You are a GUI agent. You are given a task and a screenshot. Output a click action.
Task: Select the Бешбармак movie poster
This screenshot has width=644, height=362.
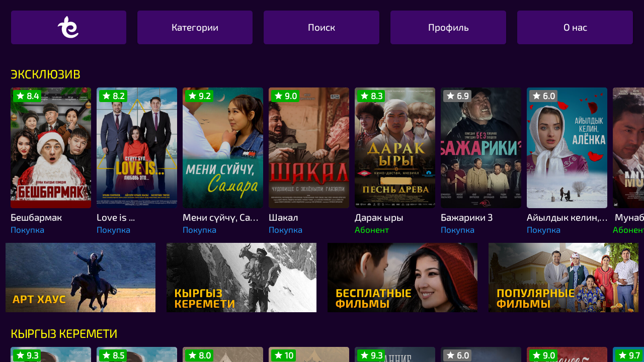coord(51,148)
